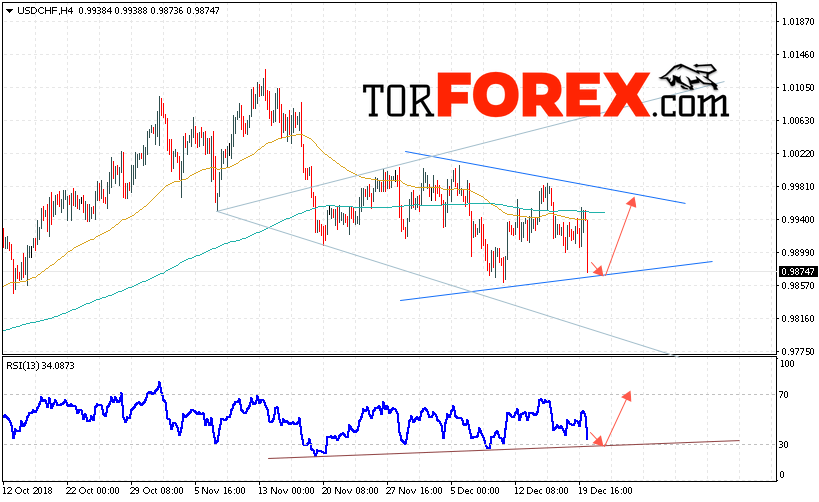This screenshot has width=819, height=502.
Task: Select price level 1.00630 on the scale
Action: [798, 120]
